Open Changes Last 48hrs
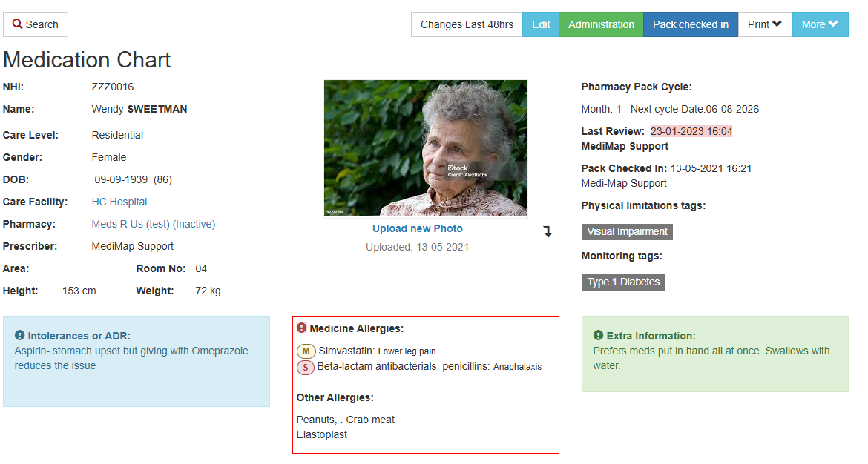The image size is (868, 464). point(467,24)
